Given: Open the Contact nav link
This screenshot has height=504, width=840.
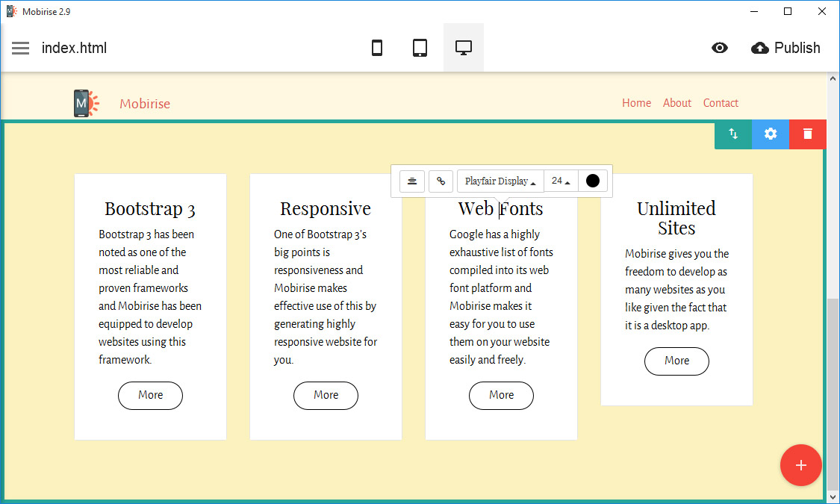Looking at the screenshot, I should (x=721, y=103).
